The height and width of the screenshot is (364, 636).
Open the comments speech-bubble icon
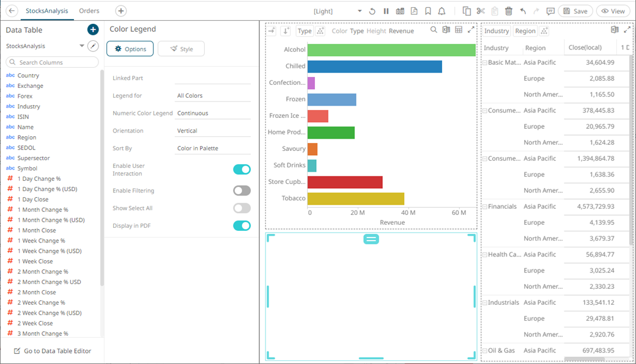click(x=550, y=11)
